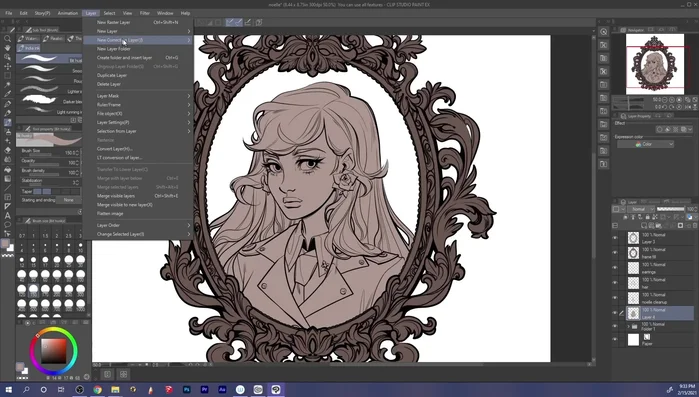The image size is (699, 397).
Task: Open the layer blending mode Normal dropdown
Action: coord(641,209)
